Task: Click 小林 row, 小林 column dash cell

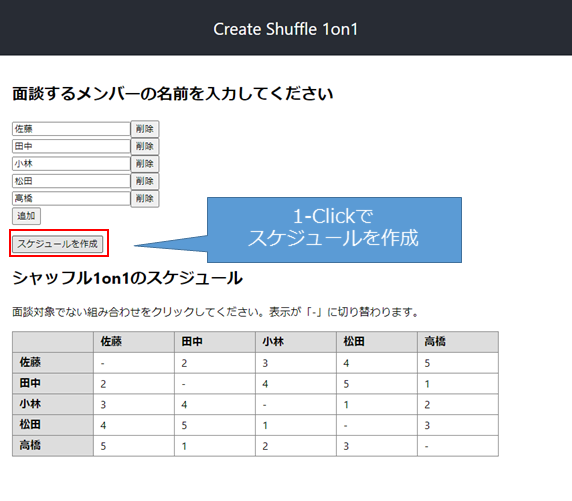Action: 296,405
